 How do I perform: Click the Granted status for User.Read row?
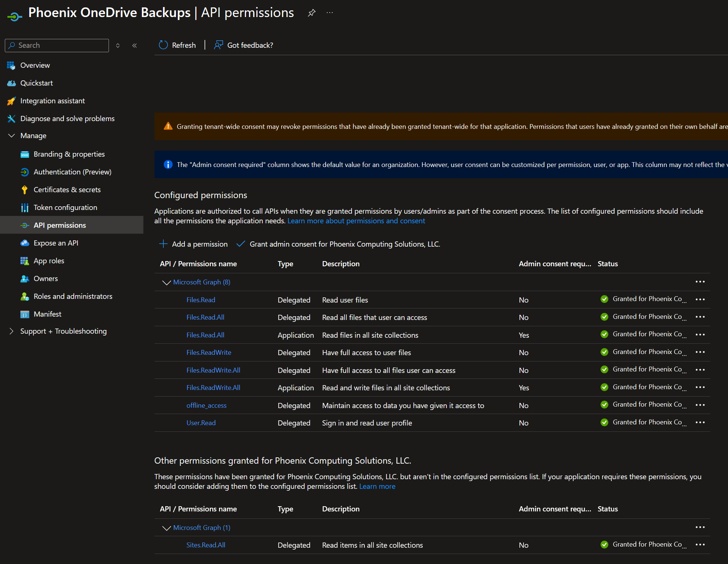pyautogui.click(x=643, y=423)
